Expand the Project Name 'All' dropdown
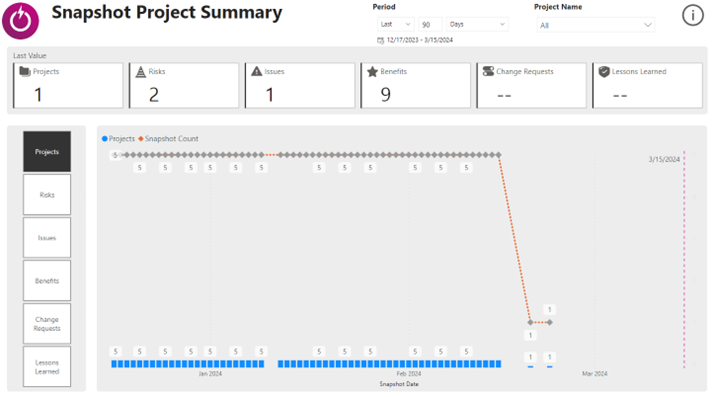This screenshot has height=397, width=713. (596, 25)
